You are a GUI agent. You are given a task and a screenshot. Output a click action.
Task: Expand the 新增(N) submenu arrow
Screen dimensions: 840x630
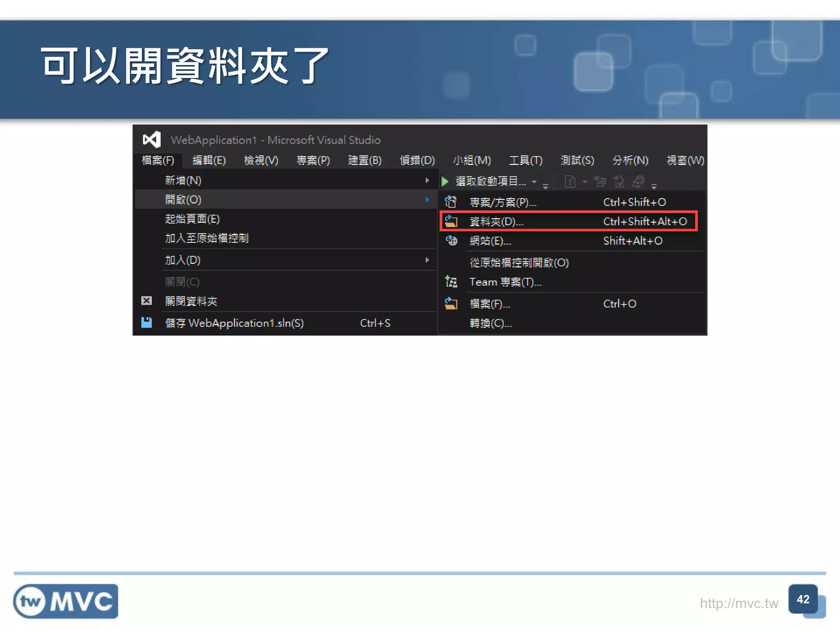pyautogui.click(x=427, y=180)
